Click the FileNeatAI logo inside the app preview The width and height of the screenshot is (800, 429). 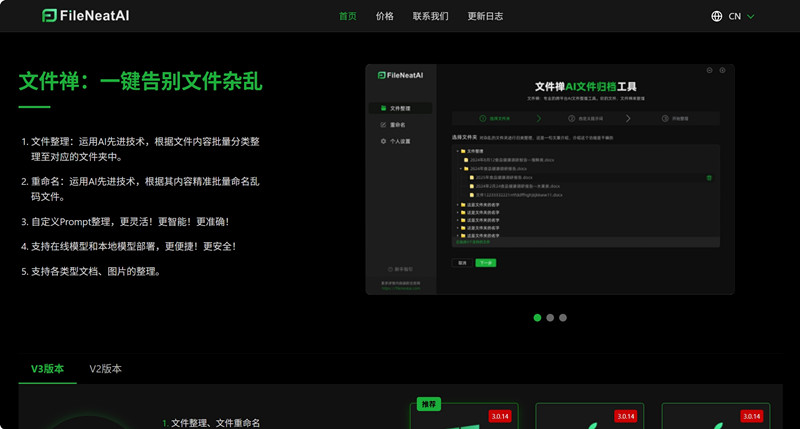click(x=401, y=75)
